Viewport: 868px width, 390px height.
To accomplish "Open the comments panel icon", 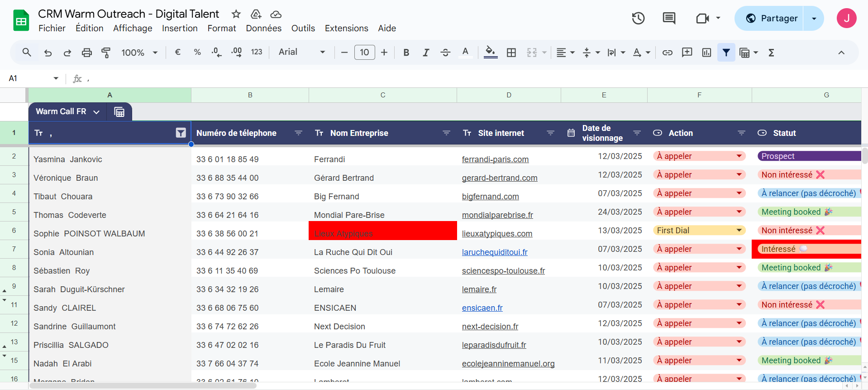I will point(668,19).
